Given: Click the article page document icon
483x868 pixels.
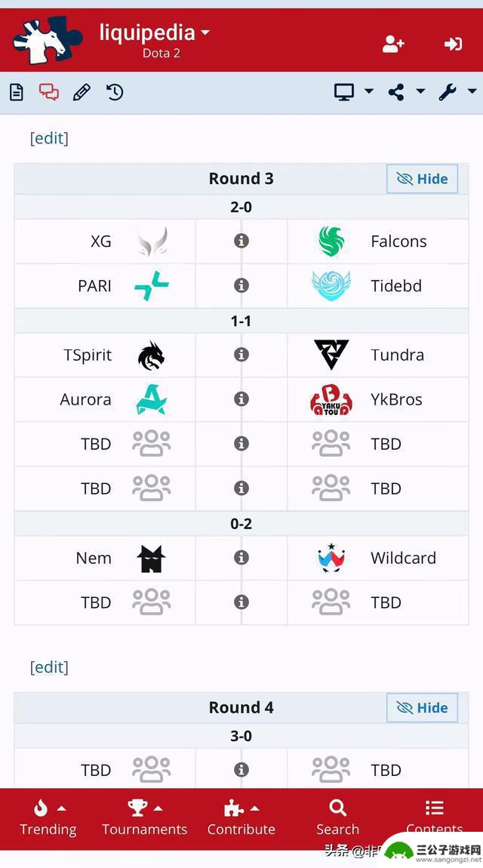Looking at the screenshot, I should (17, 92).
